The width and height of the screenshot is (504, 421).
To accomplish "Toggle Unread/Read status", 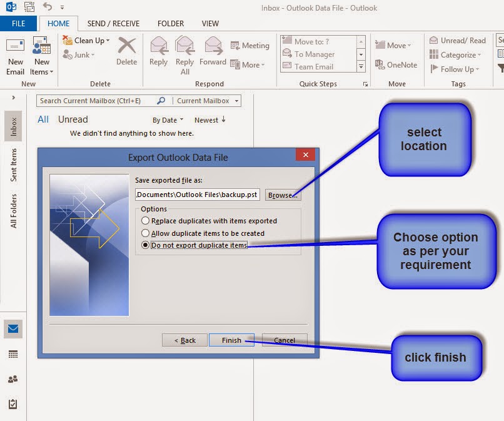I will [457, 41].
